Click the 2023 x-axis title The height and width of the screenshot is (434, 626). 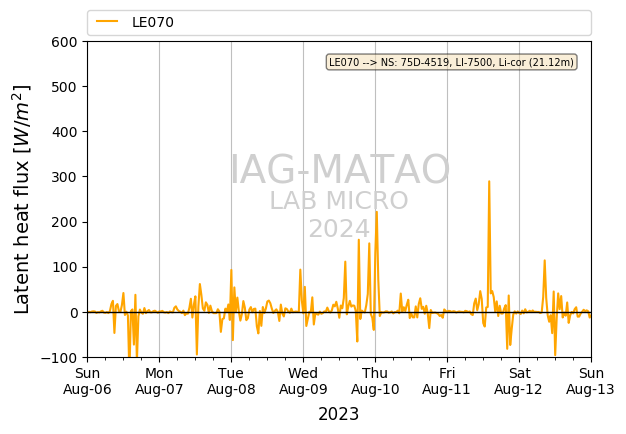click(x=339, y=414)
